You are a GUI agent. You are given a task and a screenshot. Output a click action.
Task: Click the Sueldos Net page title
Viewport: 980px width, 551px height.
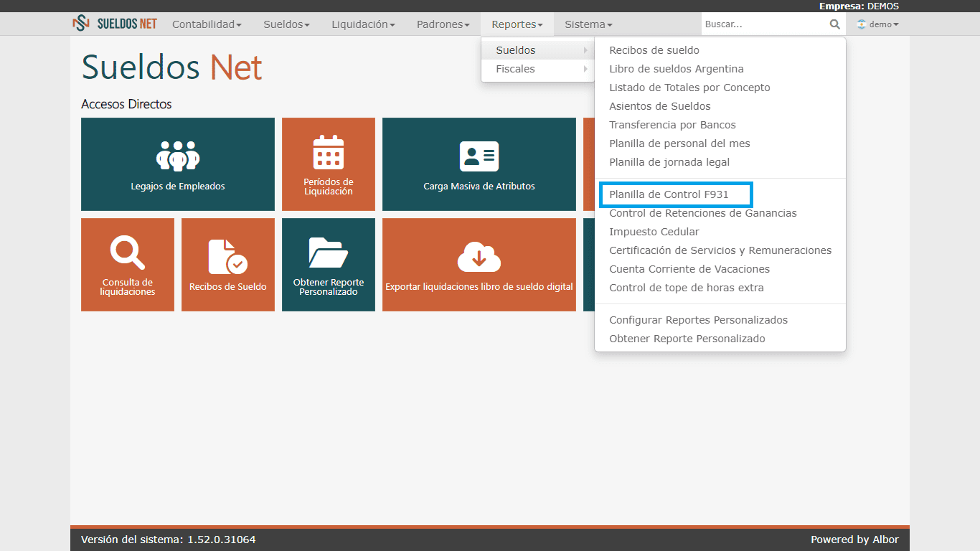[171, 67]
